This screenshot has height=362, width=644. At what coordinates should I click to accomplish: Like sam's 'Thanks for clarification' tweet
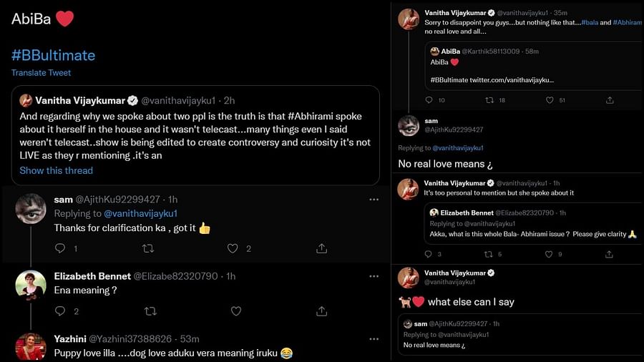click(233, 248)
